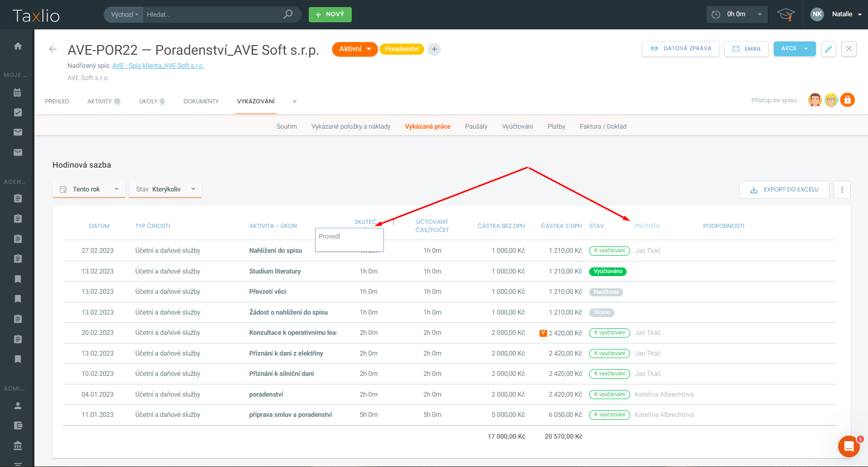The height and width of the screenshot is (467, 868).
Task: Open the Souhrn subtab
Action: click(286, 127)
